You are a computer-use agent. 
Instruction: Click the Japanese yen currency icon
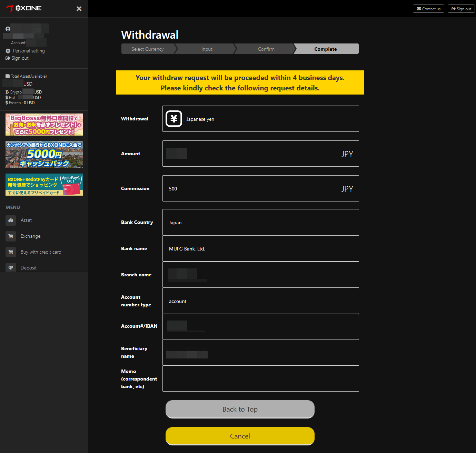click(x=174, y=119)
